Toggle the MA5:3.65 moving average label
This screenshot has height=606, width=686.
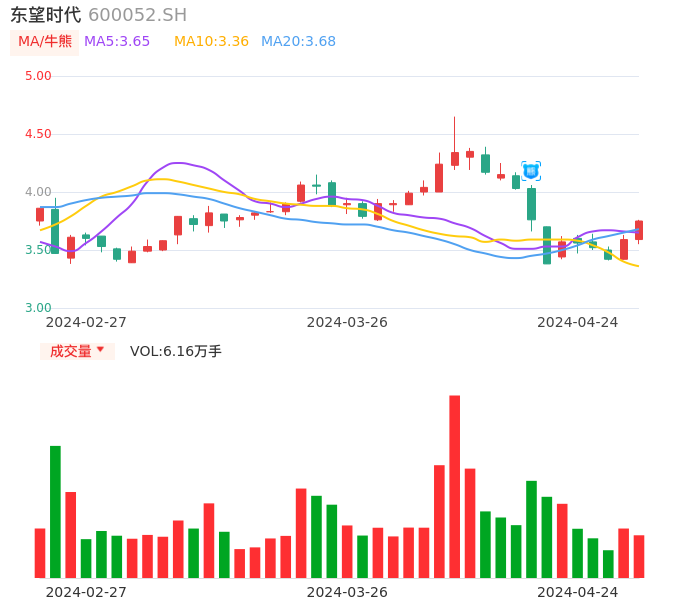pos(117,42)
